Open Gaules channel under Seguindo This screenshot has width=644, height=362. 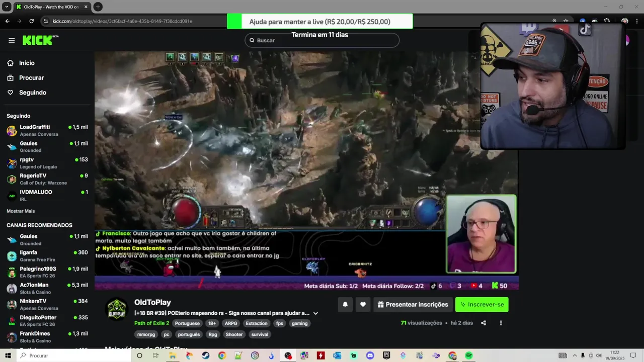[x=47, y=146]
